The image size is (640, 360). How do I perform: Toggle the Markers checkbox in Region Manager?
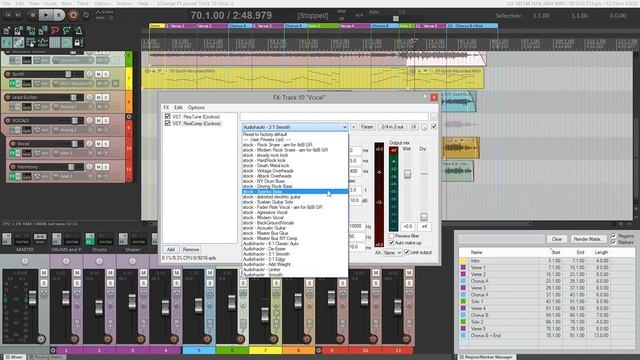pos(614,242)
